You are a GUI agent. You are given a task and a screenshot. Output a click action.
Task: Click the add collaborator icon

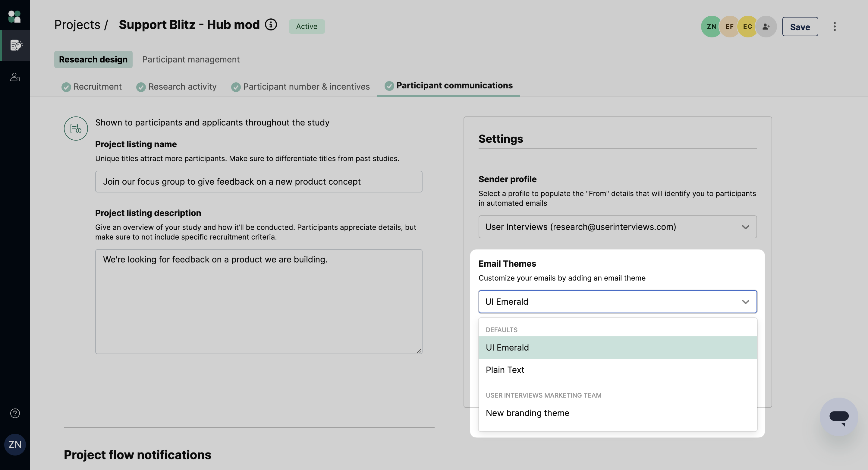[766, 27]
